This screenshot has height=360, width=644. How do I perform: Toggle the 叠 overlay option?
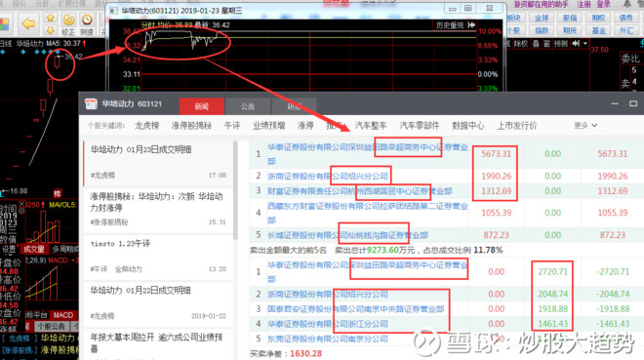(x=536, y=43)
